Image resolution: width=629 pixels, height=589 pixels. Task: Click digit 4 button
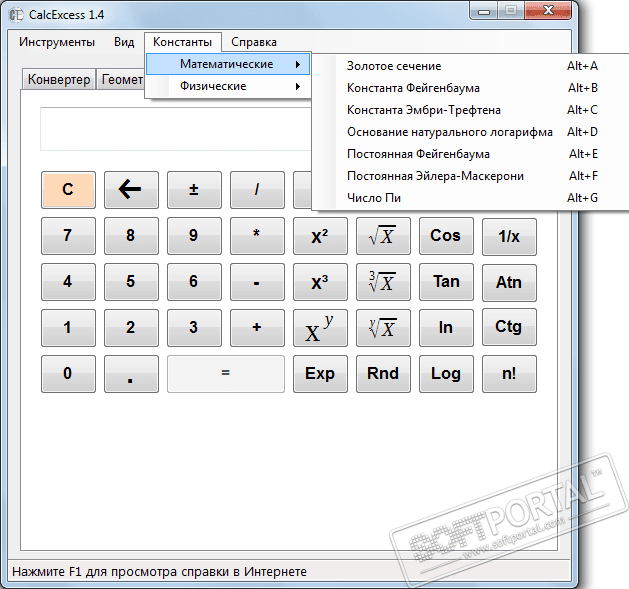coord(68,282)
